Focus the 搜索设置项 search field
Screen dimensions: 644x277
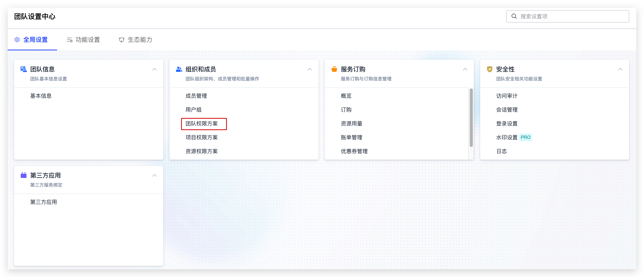pos(568,16)
